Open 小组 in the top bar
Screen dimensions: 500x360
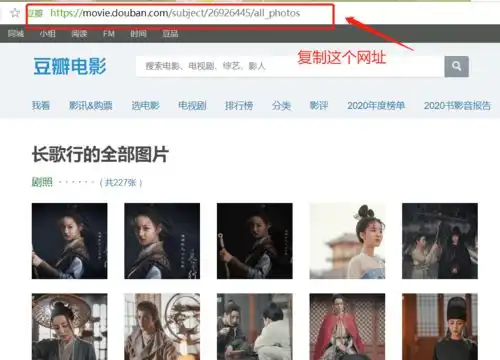(48, 34)
